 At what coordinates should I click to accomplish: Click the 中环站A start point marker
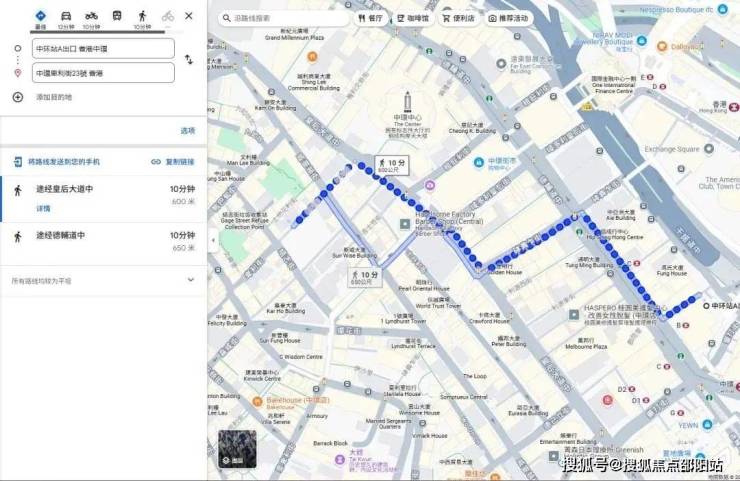(706, 306)
